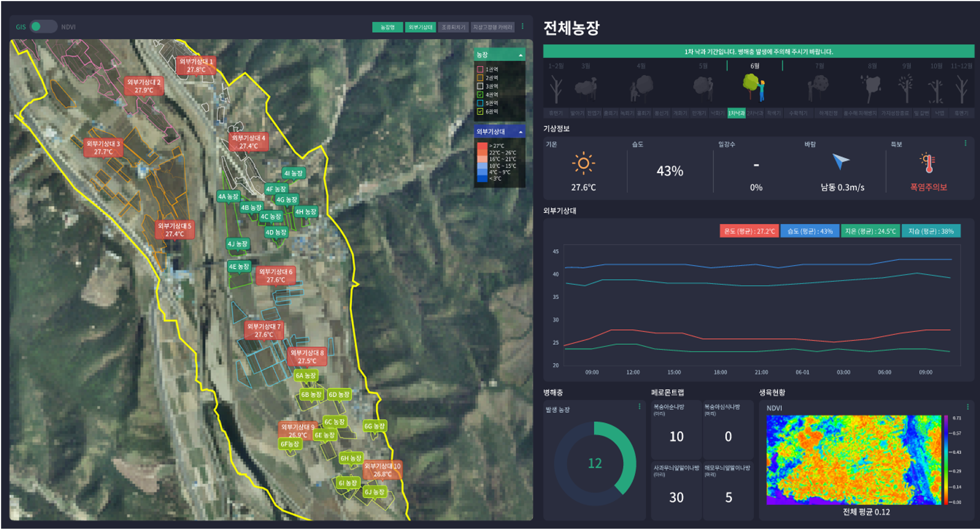Click the heat wave thermometer alert icon
The height and width of the screenshot is (530, 980).
[x=928, y=163]
